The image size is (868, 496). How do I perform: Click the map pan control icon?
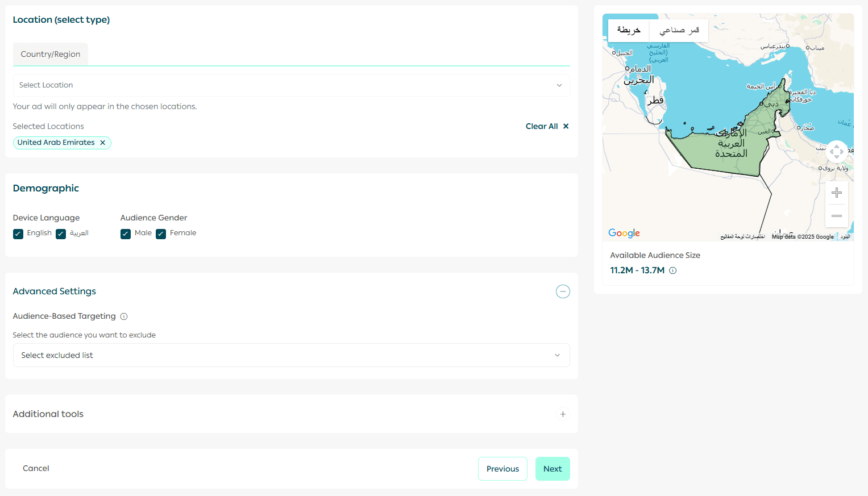pos(836,152)
